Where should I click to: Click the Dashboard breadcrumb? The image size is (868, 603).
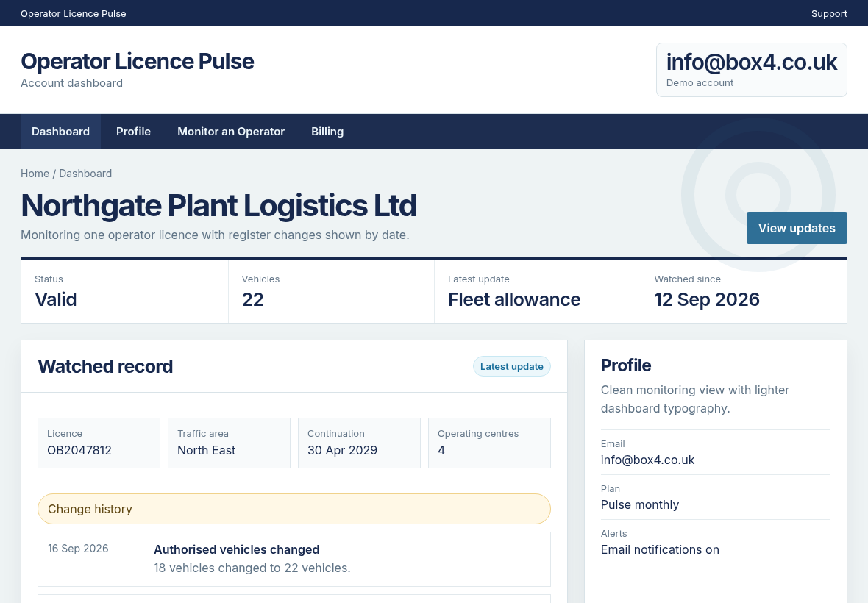[85, 173]
